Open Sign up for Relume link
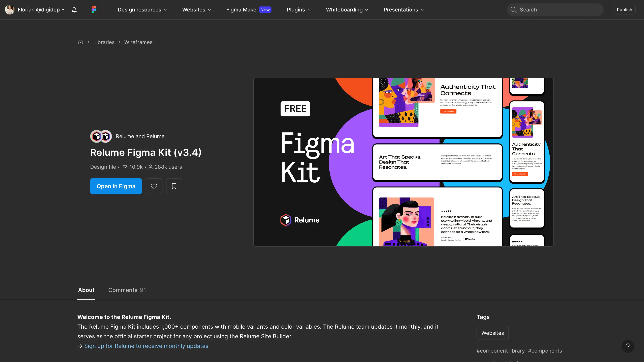644x362 pixels. pos(146,346)
